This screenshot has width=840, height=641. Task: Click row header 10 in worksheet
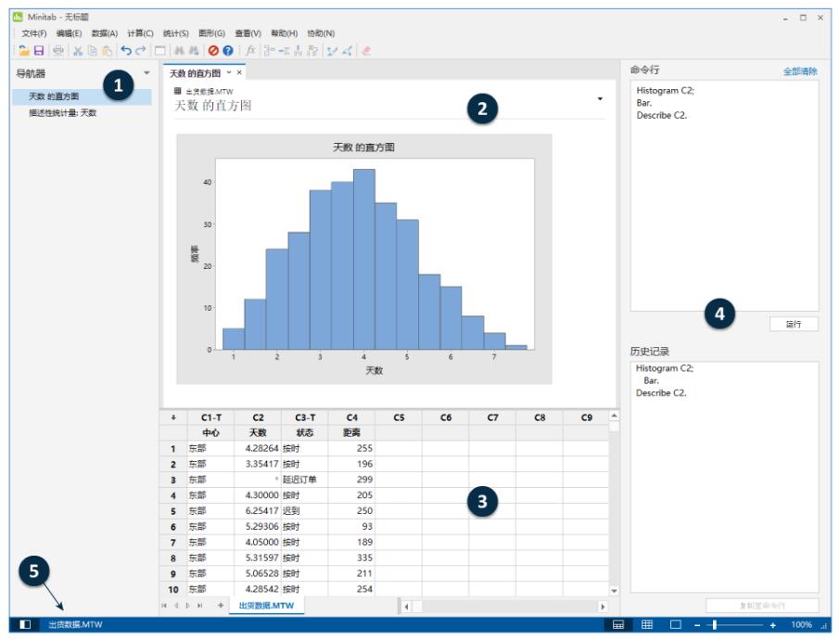click(x=173, y=590)
